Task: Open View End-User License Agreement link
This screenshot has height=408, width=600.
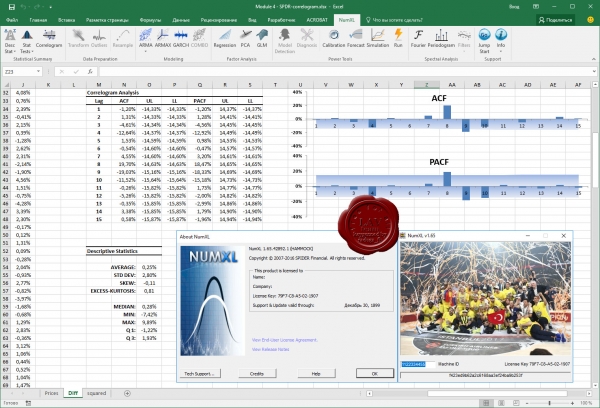Action: [285, 340]
